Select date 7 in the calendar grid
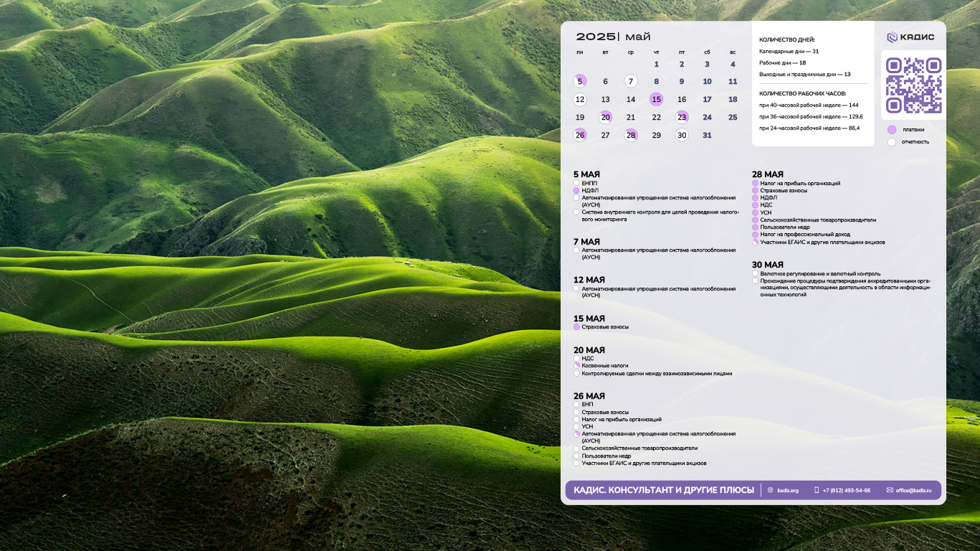Image resolution: width=980 pixels, height=551 pixels. (630, 81)
